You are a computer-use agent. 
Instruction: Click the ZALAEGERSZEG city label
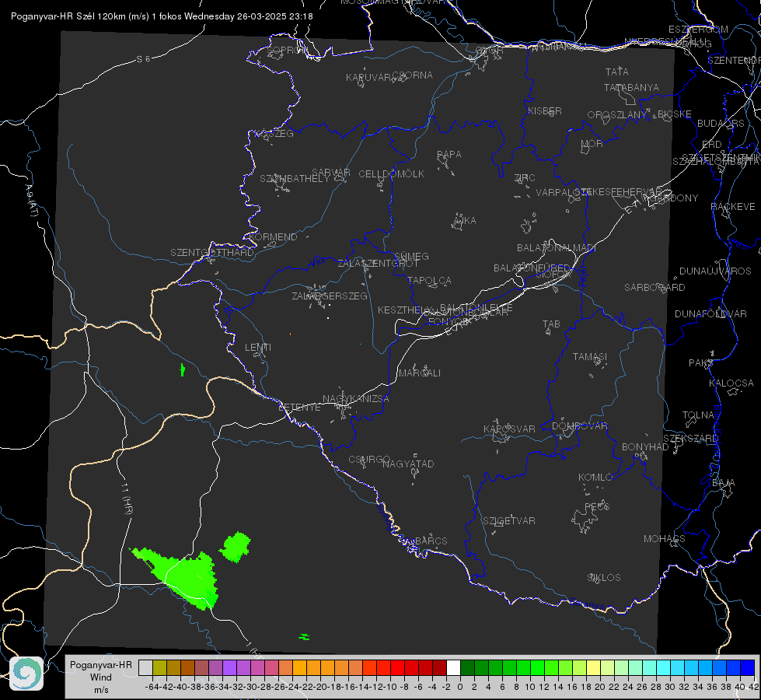point(330,296)
